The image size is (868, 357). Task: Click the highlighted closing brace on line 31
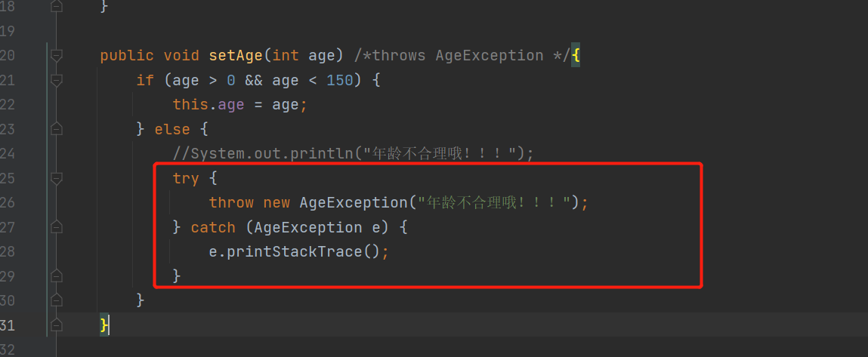(104, 325)
